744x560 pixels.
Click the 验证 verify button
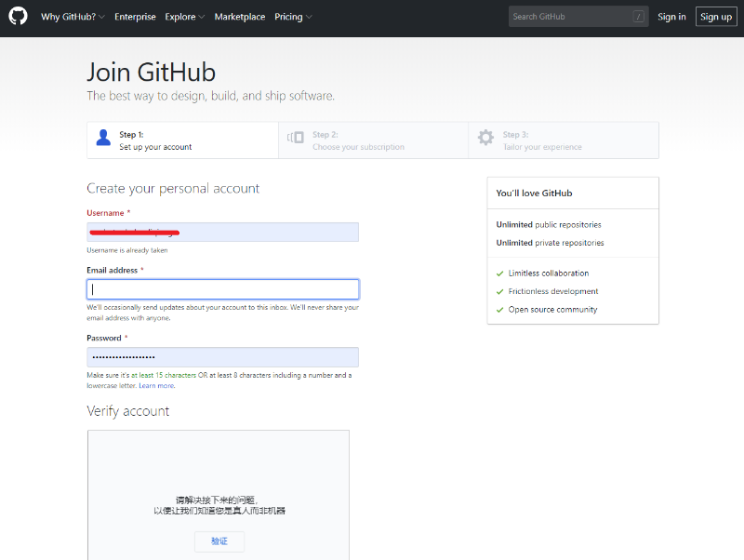(x=219, y=541)
